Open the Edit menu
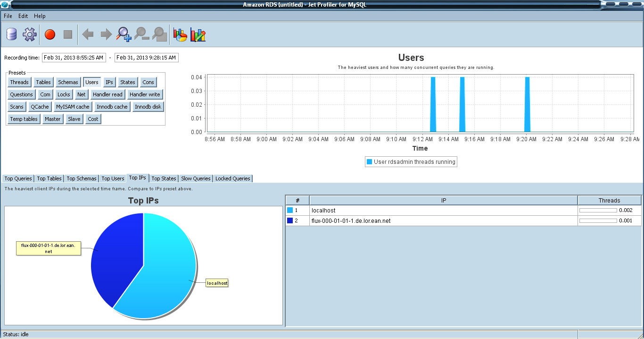 [x=23, y=16]
